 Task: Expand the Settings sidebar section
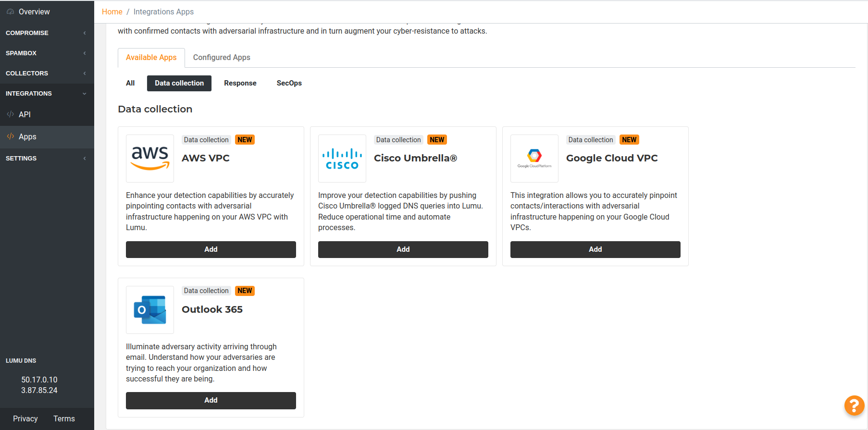click(47, 158)
